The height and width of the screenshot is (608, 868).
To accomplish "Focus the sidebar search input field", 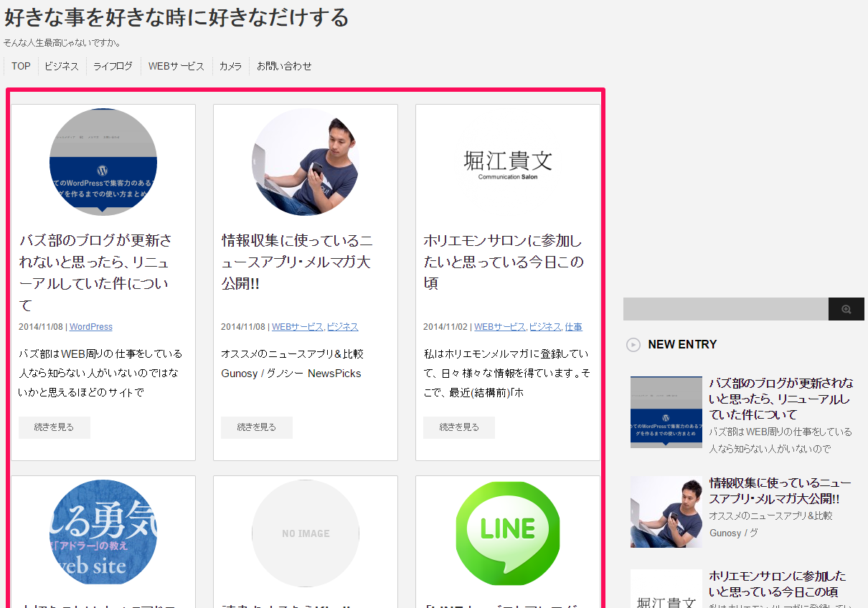I will (726, 309).
